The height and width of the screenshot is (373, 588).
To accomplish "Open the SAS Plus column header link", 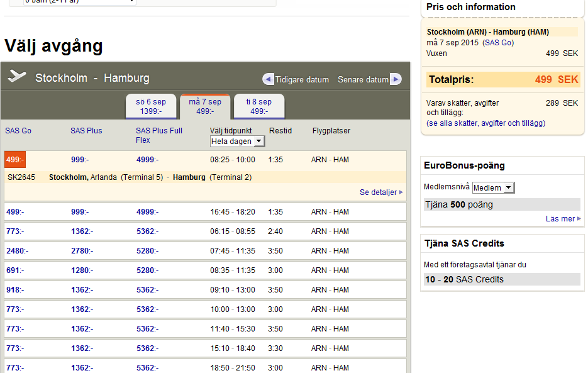I will [x=86, y=131].
